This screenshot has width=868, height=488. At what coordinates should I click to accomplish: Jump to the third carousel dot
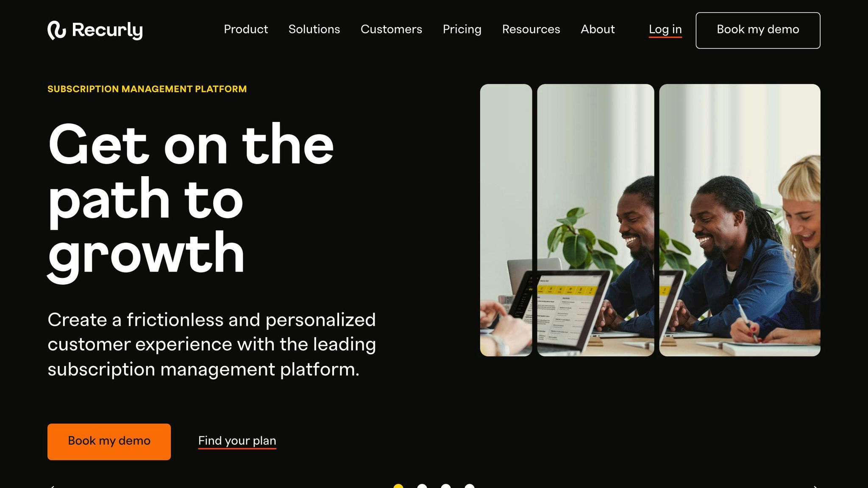446,486
